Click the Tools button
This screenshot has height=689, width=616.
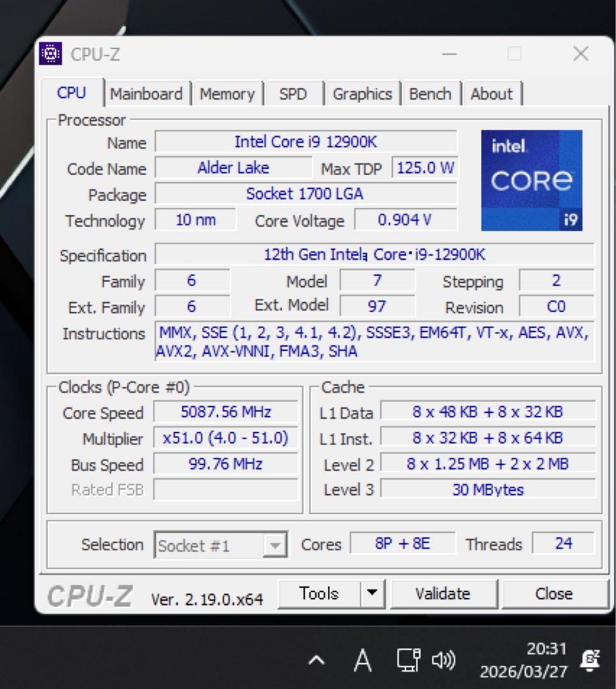(319, 593)
